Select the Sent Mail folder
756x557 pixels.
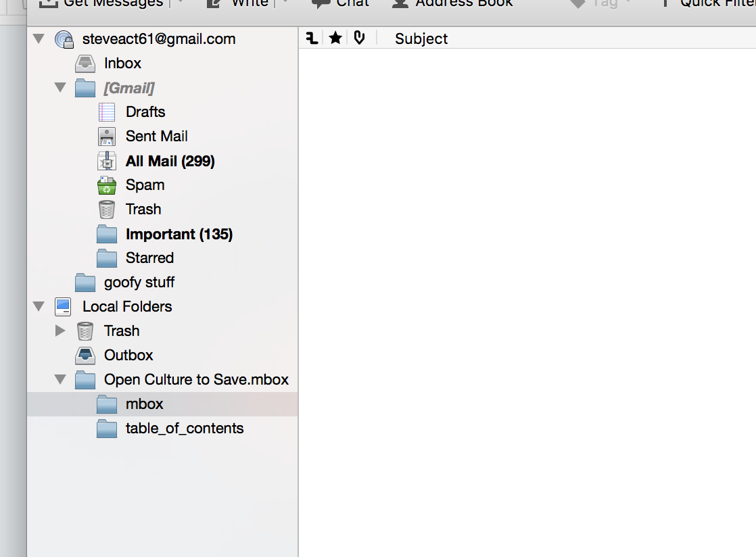156,137
